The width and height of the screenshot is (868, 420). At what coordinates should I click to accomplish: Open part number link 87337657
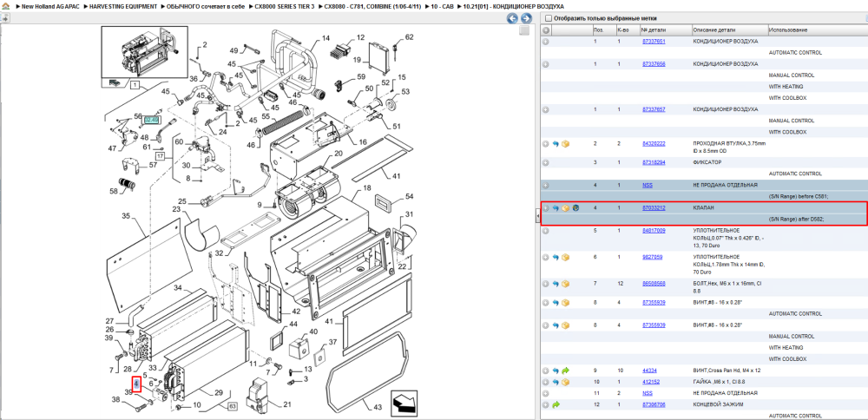(654, 109)
